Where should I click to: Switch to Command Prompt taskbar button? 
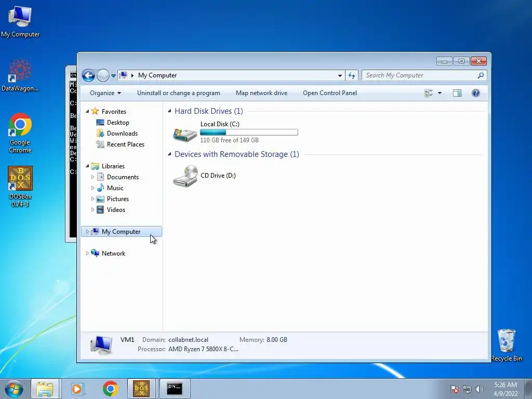click(x=175, y=389)
